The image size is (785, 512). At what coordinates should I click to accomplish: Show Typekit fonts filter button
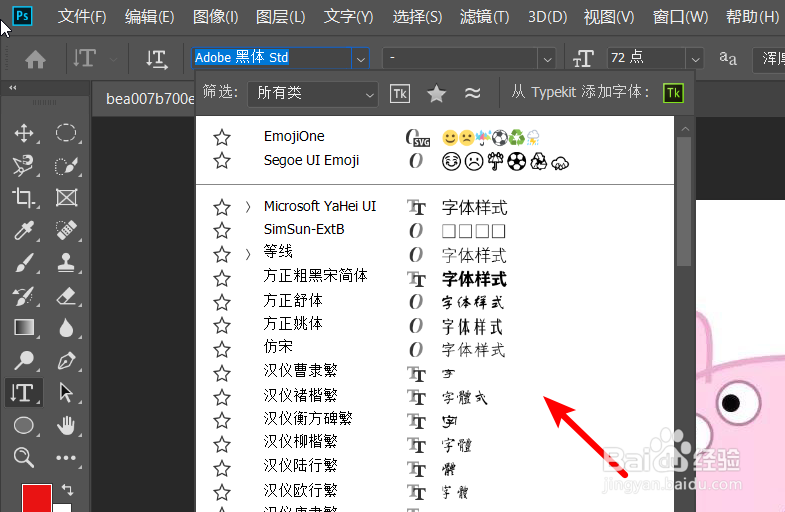400,94
